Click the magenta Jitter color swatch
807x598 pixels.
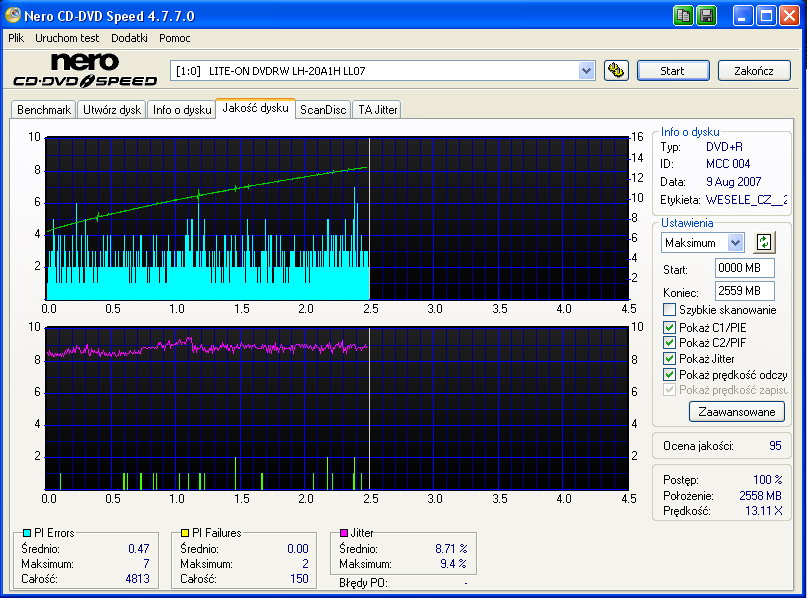(x=344, y=533)
